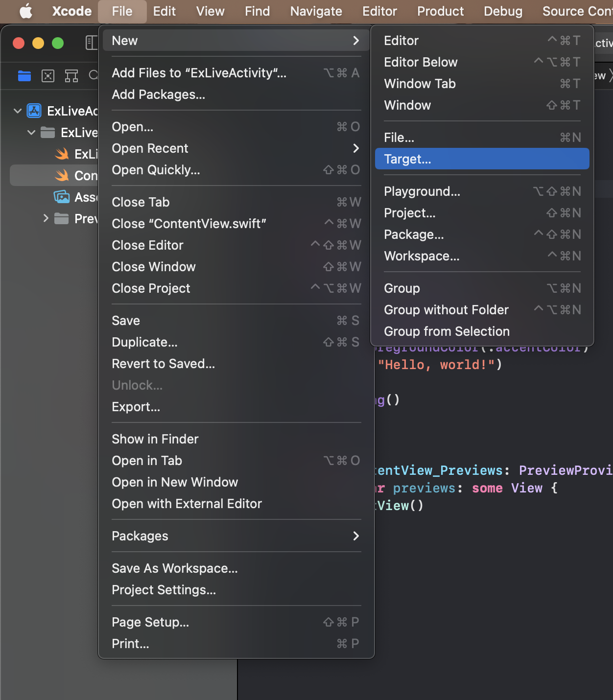Click the ExLiveActivity project icon
Viewport: 613px width, 700px height.
pyautogui.click(x=34, y=111)
